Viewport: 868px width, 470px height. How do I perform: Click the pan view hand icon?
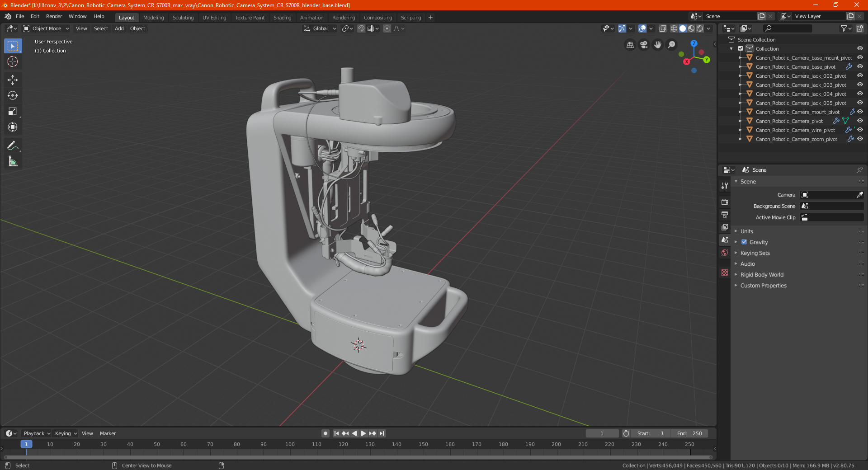point(658,45)
